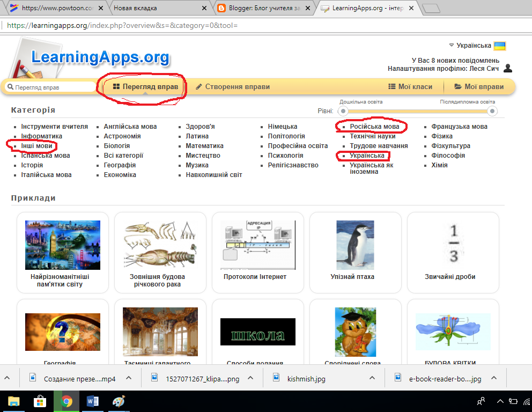Select category Всі категорії

tap(123, 156)
